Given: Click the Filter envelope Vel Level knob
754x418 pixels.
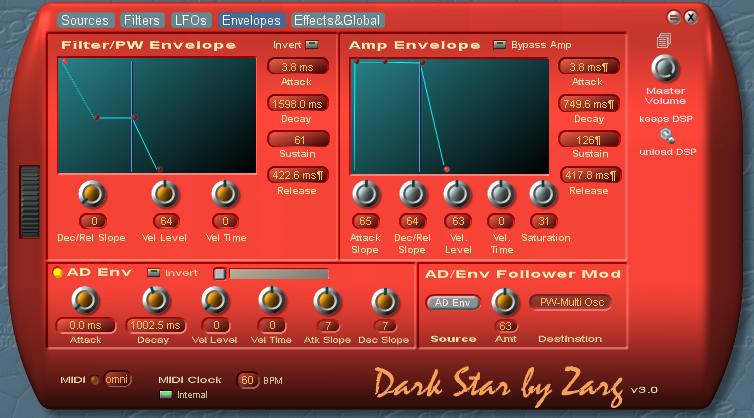Looking at the screenshot, I should [x=165, y=194].
